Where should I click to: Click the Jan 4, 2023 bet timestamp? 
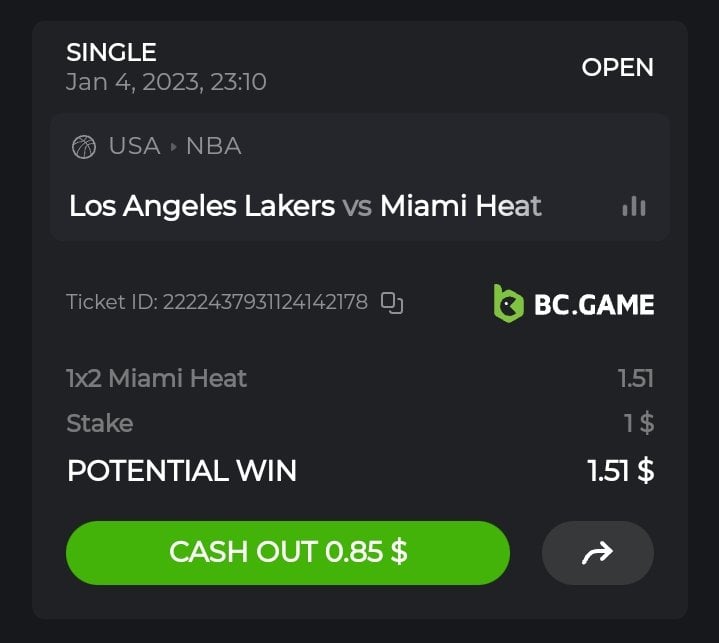166,82
